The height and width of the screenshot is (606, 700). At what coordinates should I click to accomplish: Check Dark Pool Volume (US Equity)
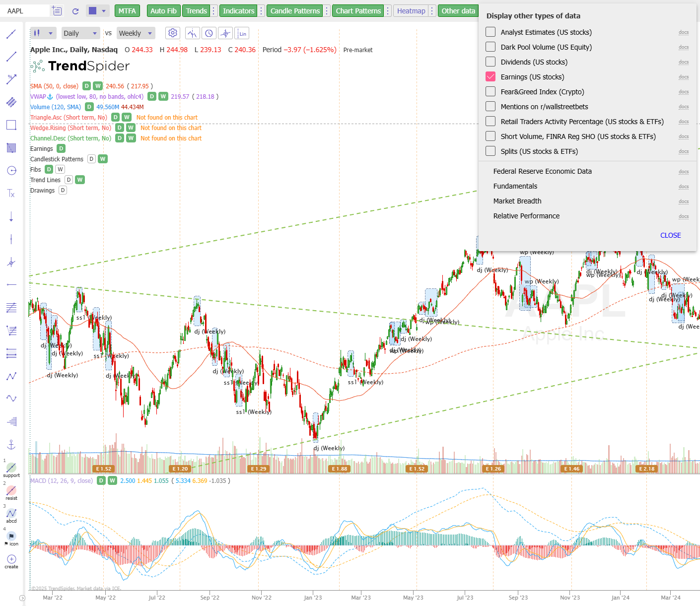[490, 47]
